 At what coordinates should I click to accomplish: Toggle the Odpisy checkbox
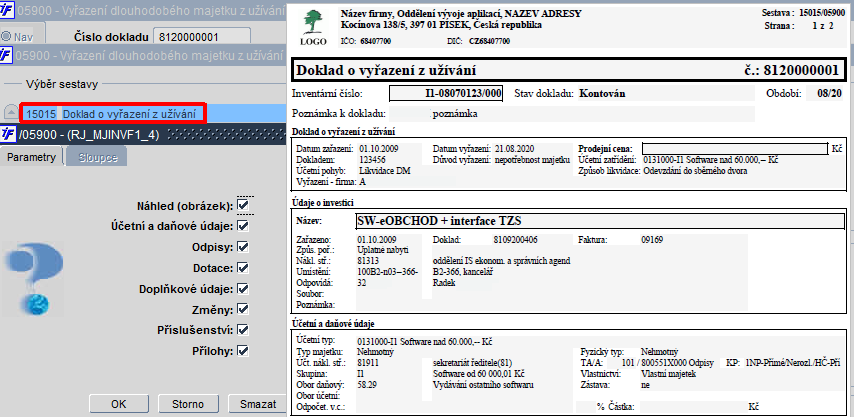click(x=243, y=247)
